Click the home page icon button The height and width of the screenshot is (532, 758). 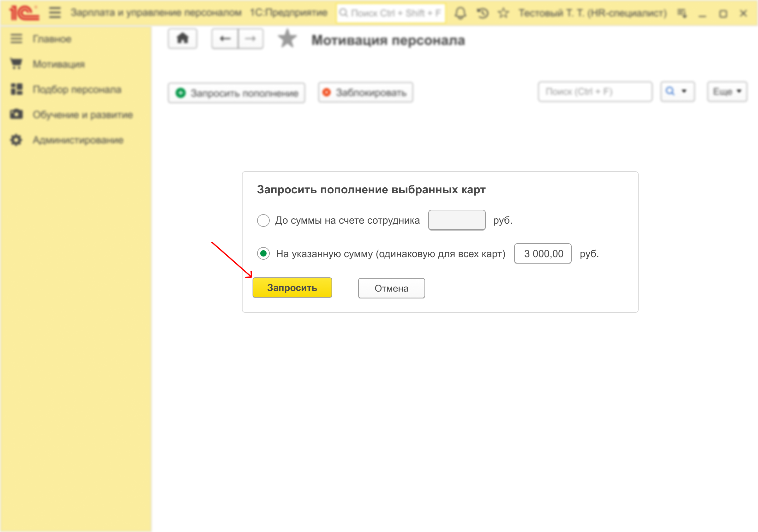(183, 39)
